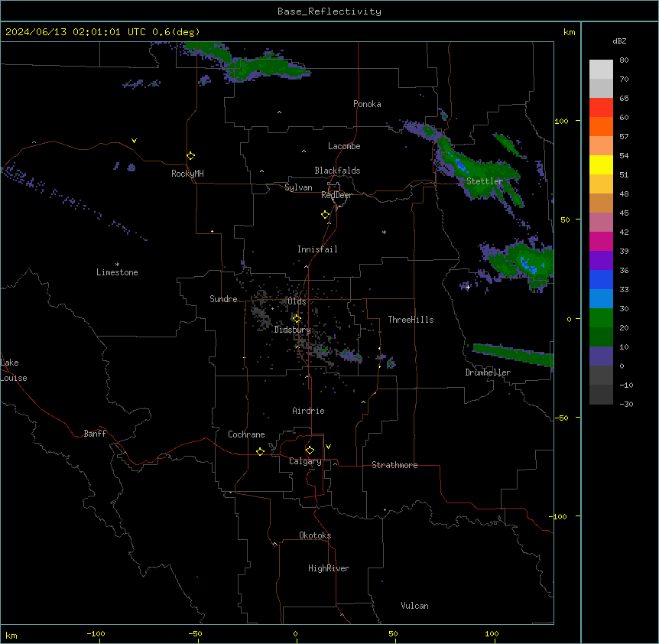Select the 10 dBZ purple color swatch
The height and width of the screenshot is (644, 659).
click(x=601, y=356)
